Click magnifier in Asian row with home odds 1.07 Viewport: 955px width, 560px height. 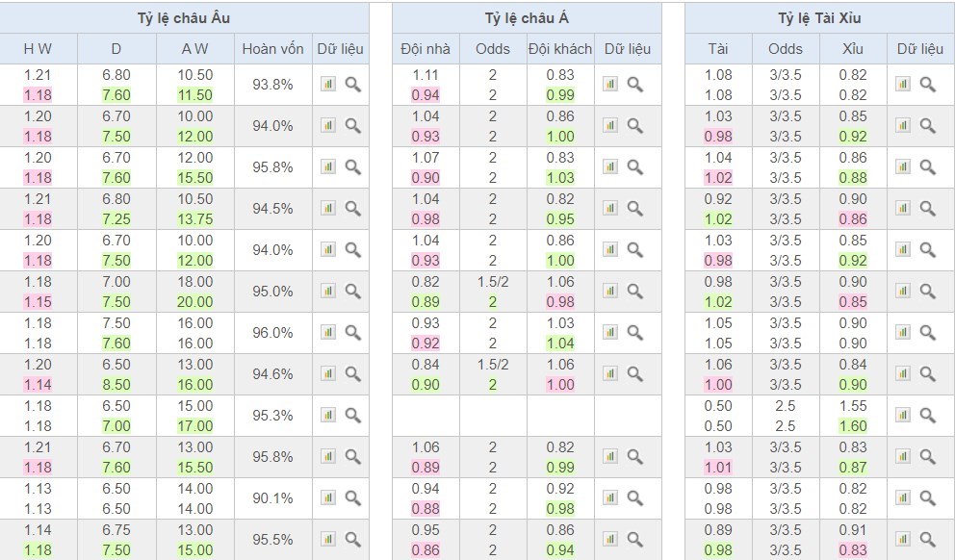[634, 167]
